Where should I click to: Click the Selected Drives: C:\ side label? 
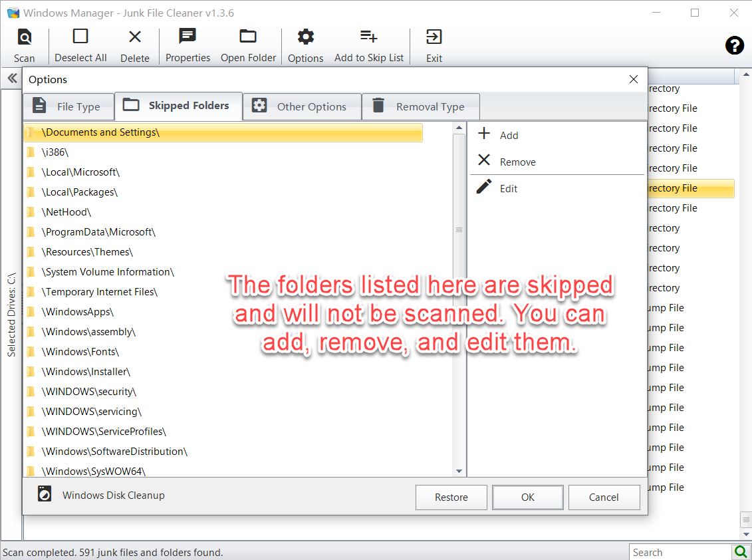click(11, 315)
